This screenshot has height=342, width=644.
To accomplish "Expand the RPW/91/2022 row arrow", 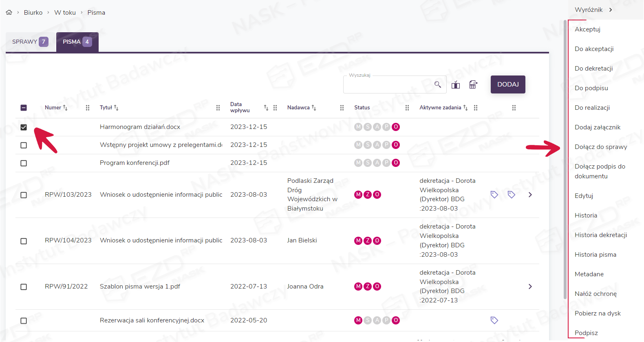I will coord(530,286).
